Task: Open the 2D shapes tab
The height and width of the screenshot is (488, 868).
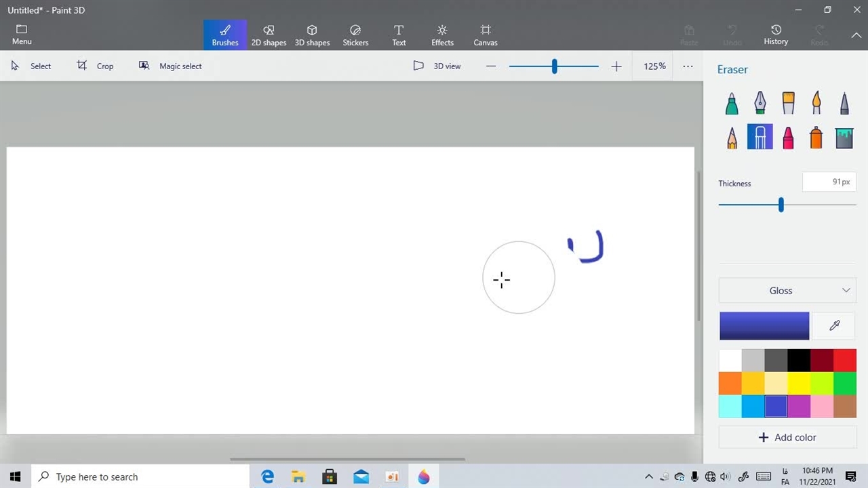Action: pos(269,35)
